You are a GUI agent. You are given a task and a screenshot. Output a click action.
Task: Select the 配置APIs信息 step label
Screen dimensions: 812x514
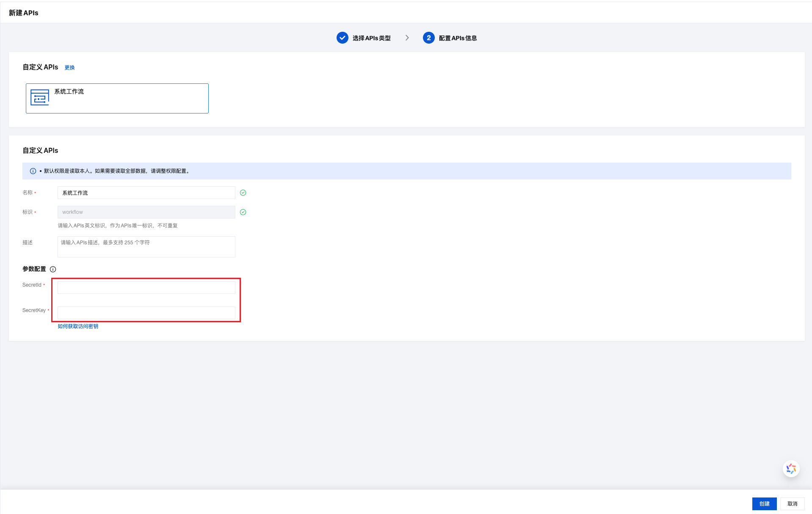click(458, 38)
